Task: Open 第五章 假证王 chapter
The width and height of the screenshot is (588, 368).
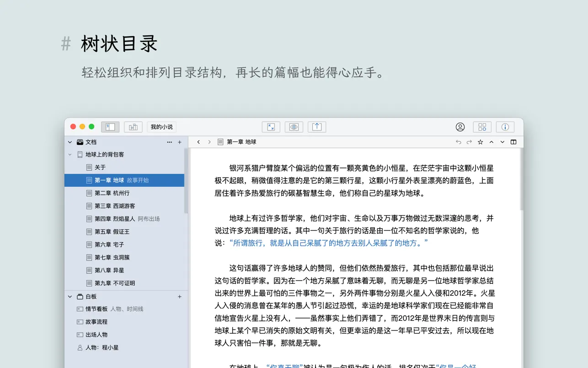Action: coord(124,232)
